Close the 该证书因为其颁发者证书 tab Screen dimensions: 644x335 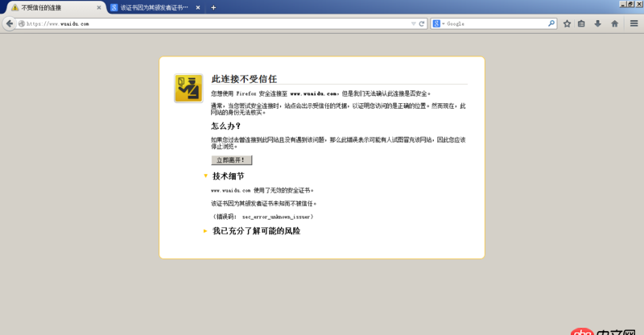[198, 7]
